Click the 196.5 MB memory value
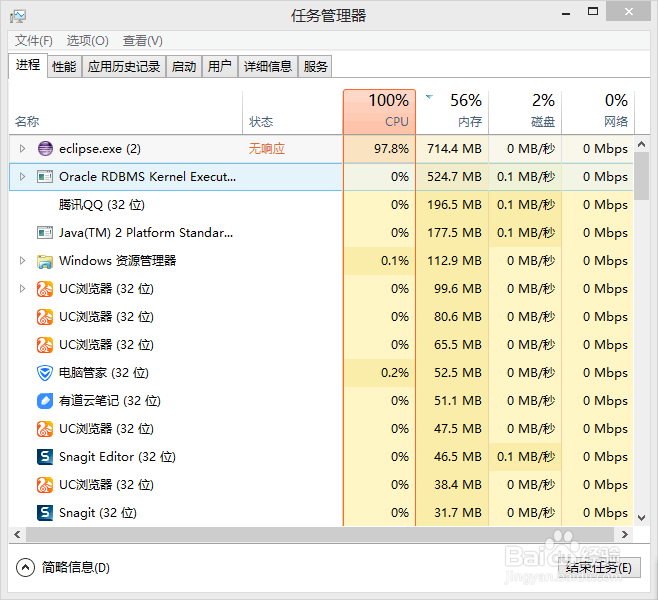Image resolution: width=658 pixels, height=600 pixels. [454, 205]
